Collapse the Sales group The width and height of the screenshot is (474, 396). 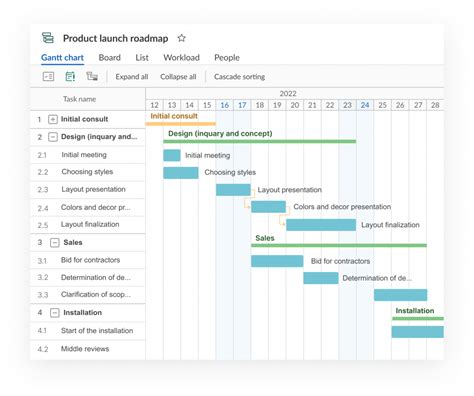click(55, 243)
